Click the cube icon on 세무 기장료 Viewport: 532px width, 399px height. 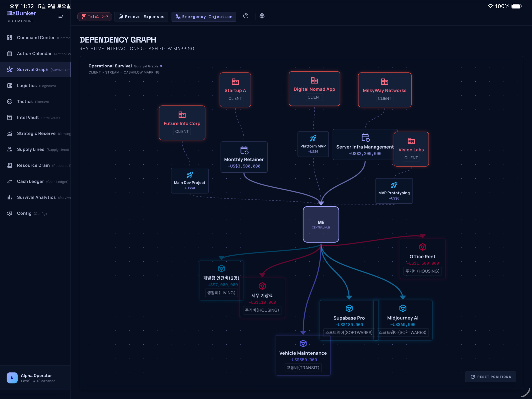tap(262, 286)
